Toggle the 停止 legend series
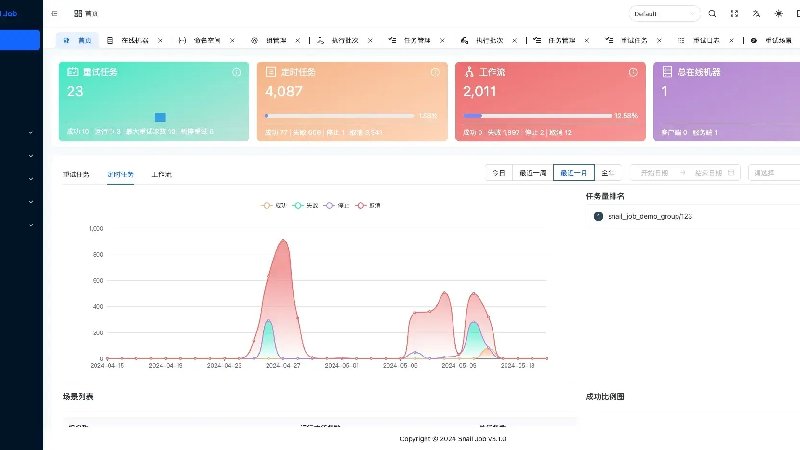This screenshot has height=450, width=800. pos(337,206)
